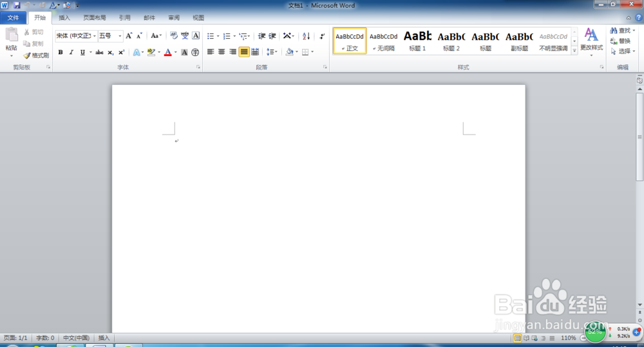The image size is (644, 347).
Task: Click the Asian Layout icon
Action: click(287, 36)
